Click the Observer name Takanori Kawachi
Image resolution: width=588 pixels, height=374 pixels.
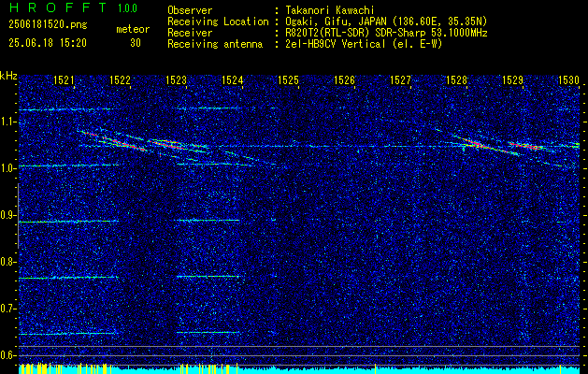[330, 10]
